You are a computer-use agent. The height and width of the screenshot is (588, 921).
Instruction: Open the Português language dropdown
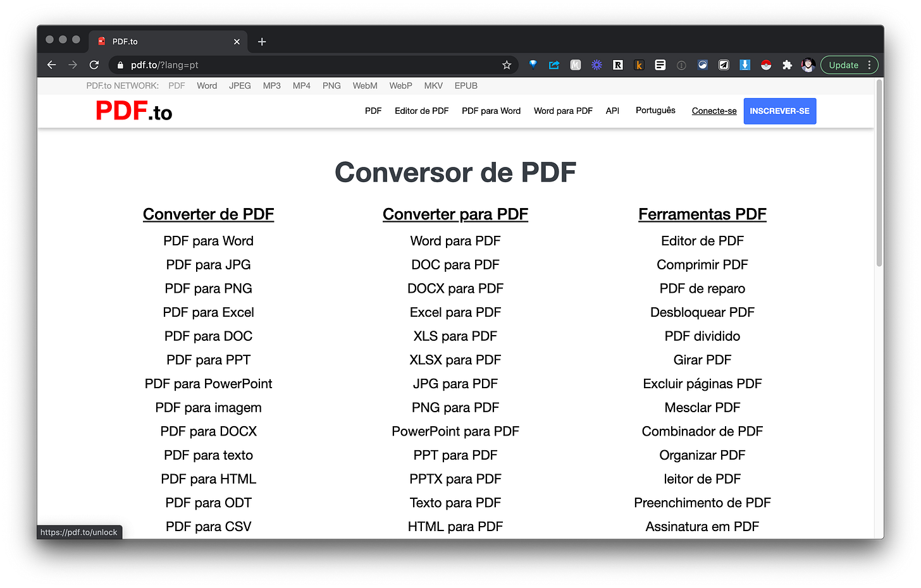point(655,110)
